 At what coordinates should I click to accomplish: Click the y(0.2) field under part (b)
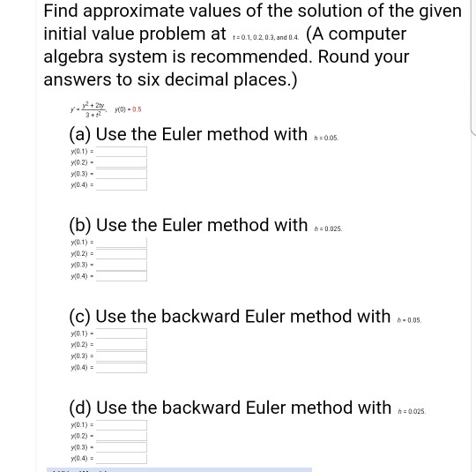[x=122, y=254]
